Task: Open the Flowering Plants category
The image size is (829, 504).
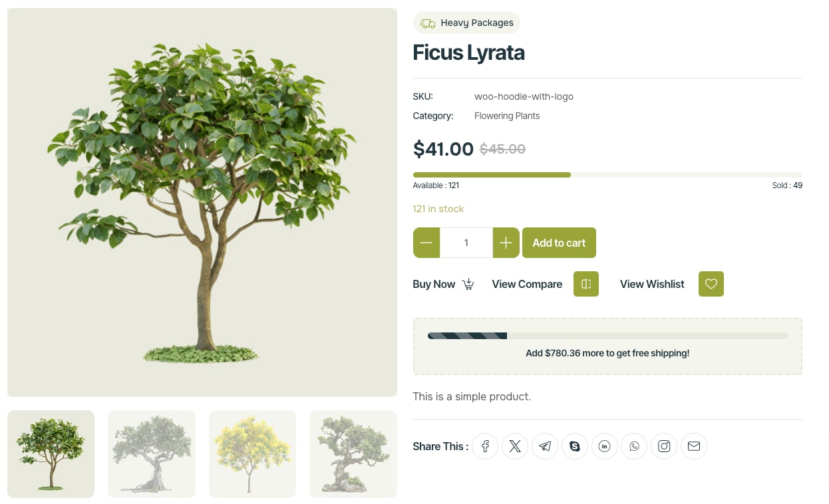Action: click(x=507, y=116)
